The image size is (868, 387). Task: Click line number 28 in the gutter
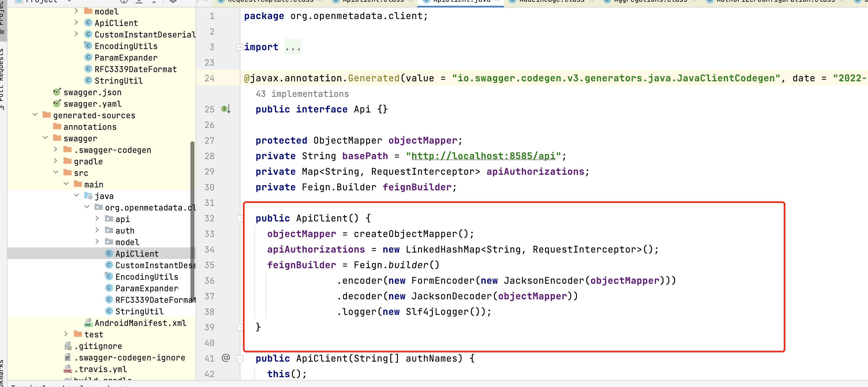[209, 156]
